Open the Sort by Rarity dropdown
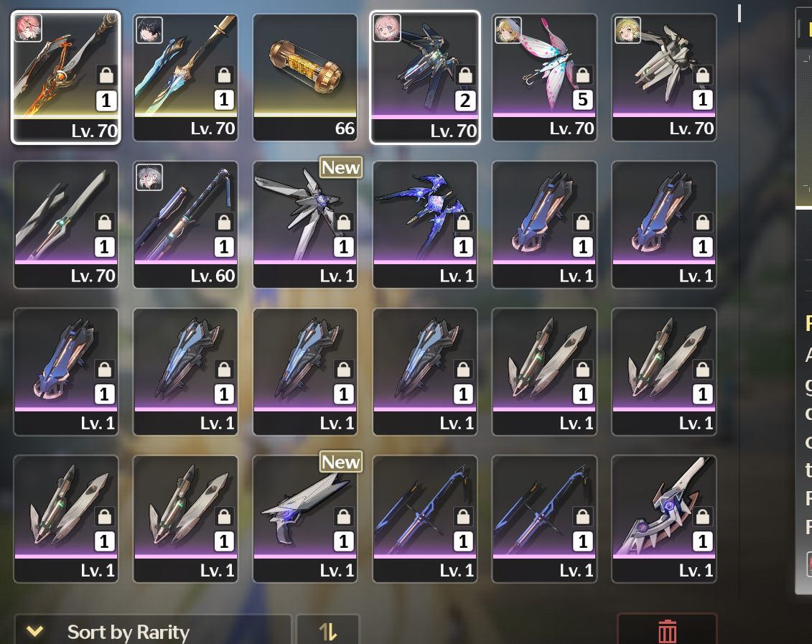 pos(153,631)
